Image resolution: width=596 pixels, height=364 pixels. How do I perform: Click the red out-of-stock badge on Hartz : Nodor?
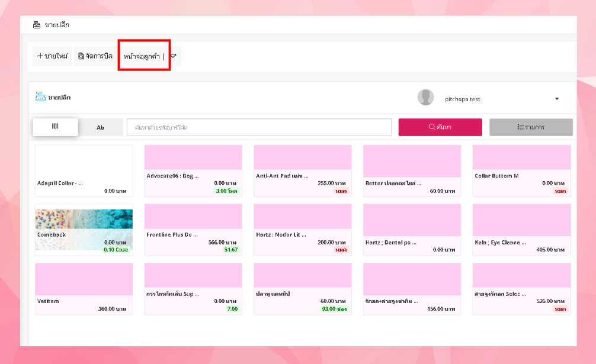coord(341,250)
